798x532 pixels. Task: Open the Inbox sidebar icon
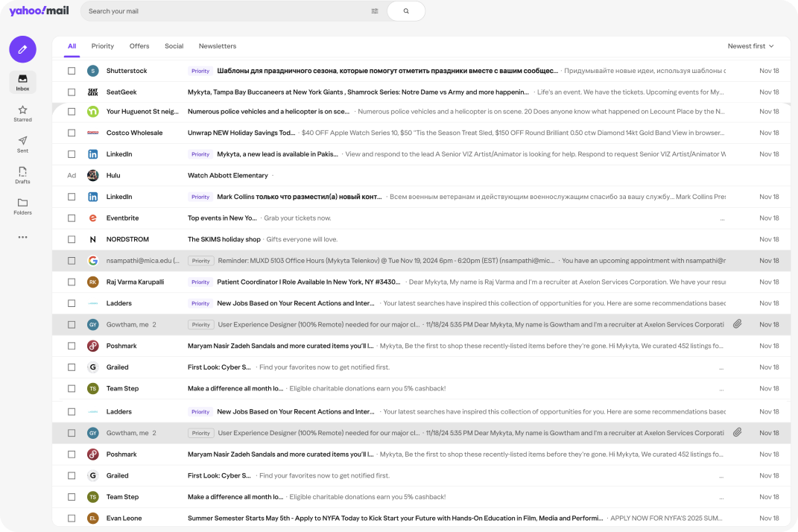[x=22, y=82]
